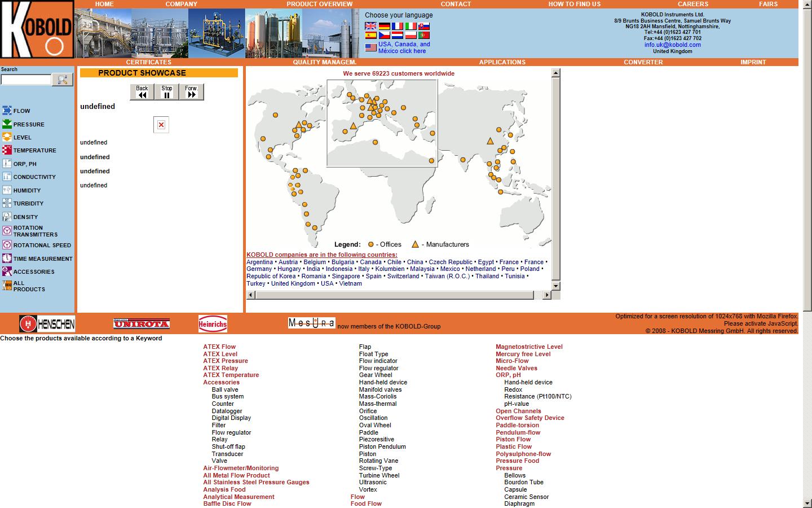Pick the Netherlands flag language
This screenshot has height=508, width=812.
pos(398,35)
